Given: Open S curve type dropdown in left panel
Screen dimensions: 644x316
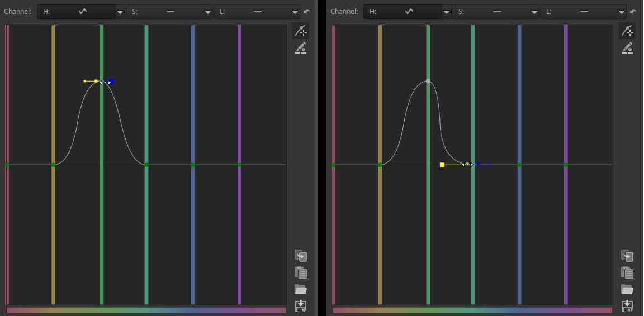Looking at the screenshot, I should [209, 12].
